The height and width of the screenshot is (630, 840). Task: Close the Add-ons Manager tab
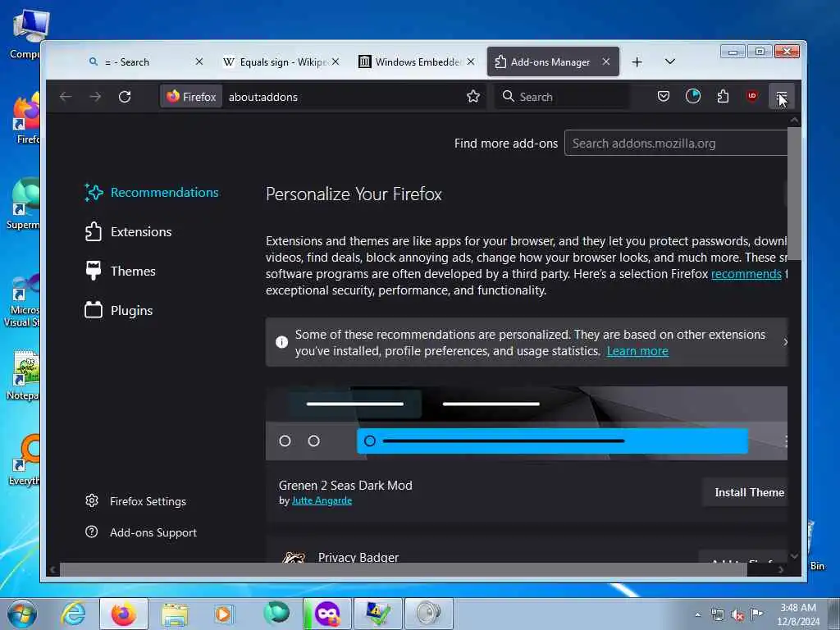pyautogui.click(x=606, y=62)
